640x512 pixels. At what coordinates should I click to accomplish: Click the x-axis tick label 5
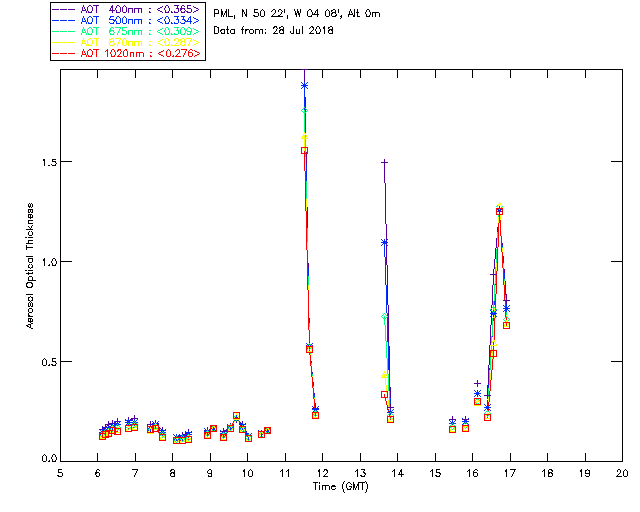(60, 473)
